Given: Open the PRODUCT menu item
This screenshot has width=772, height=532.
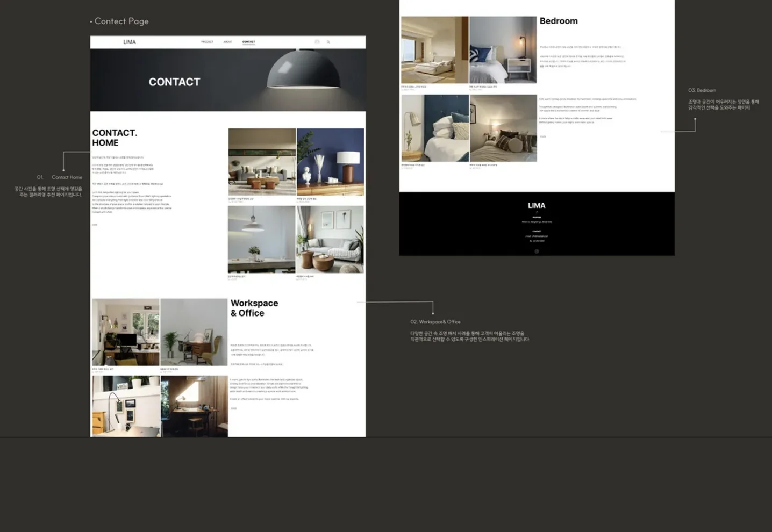Looking at the screenshot, I should tap(207, 42).
